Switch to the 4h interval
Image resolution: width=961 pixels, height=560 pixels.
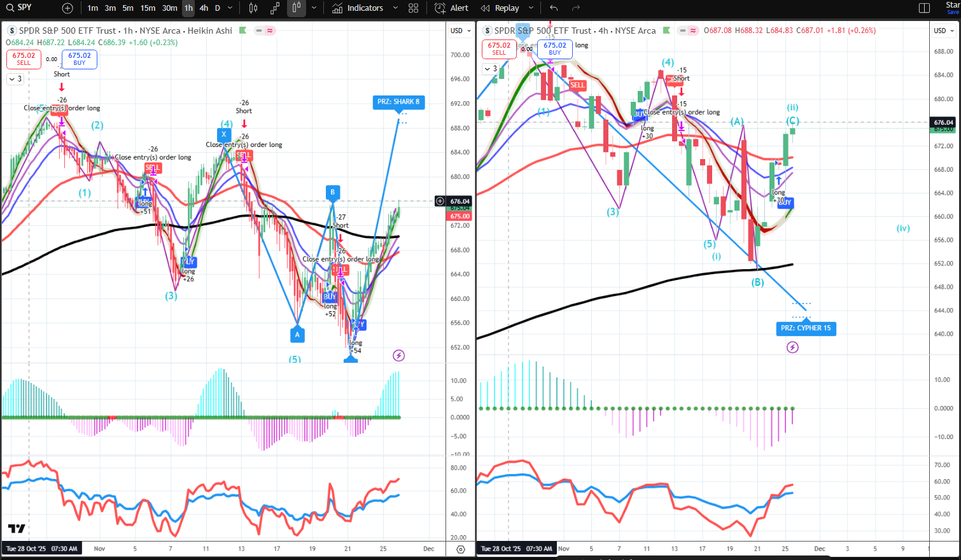click(x=204, y=8)
